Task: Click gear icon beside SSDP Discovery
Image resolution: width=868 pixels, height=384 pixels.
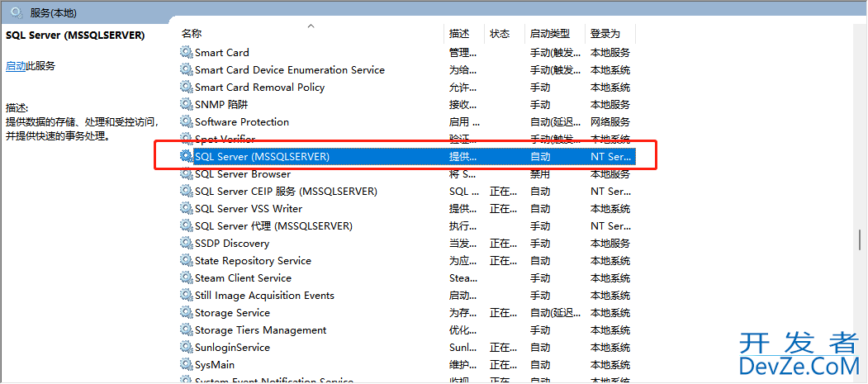Action: tap(186, 244)
